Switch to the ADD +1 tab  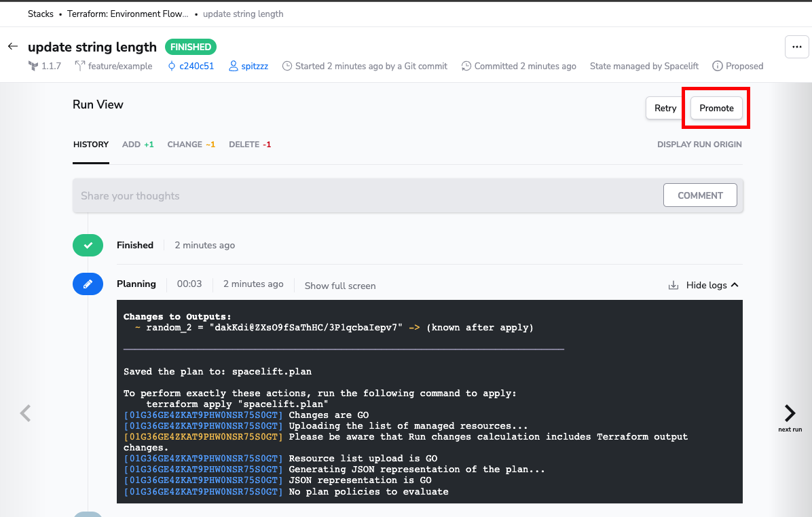click(x=138, y=144)
